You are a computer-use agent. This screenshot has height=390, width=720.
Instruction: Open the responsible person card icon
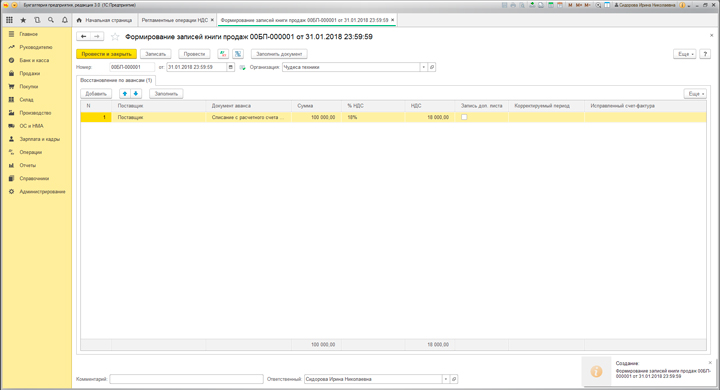[x=454, y=379]
